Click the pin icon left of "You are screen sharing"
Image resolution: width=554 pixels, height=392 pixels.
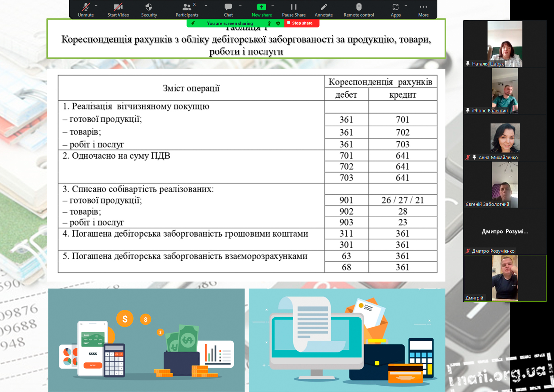(x=193, y=23)
